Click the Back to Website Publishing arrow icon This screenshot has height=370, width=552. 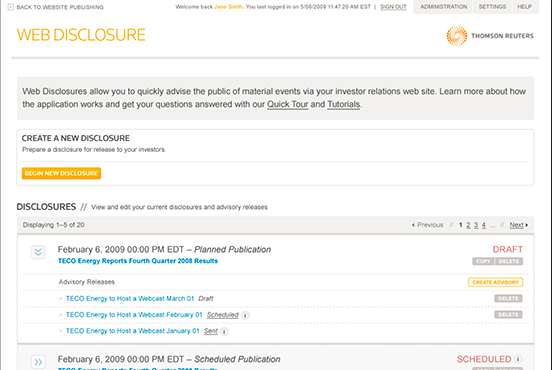coord(11,7)
